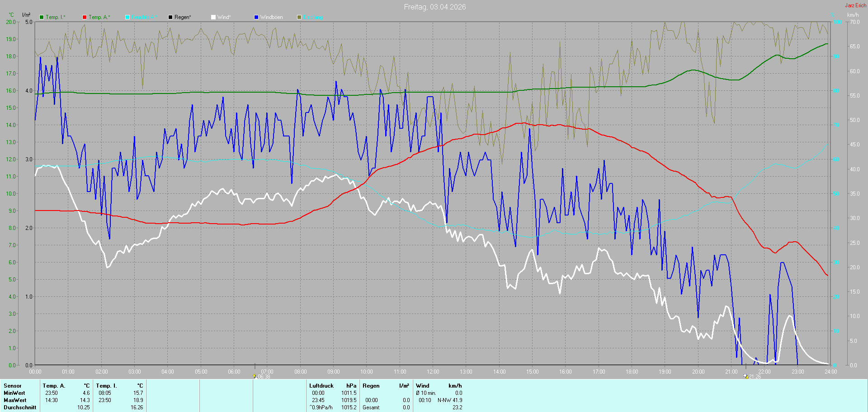The image size is (868, 412).
Task: Click the 'Luftdruck' column header
Action: point(321,386)
